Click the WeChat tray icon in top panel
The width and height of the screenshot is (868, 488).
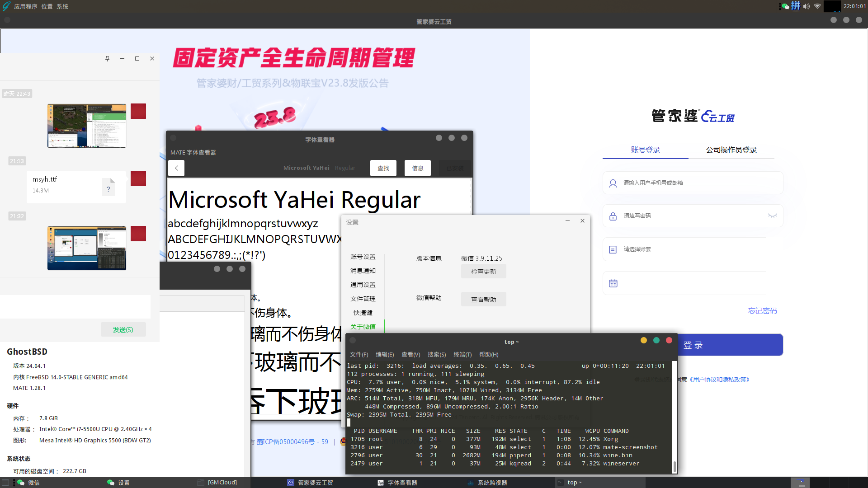coord(785,6)
